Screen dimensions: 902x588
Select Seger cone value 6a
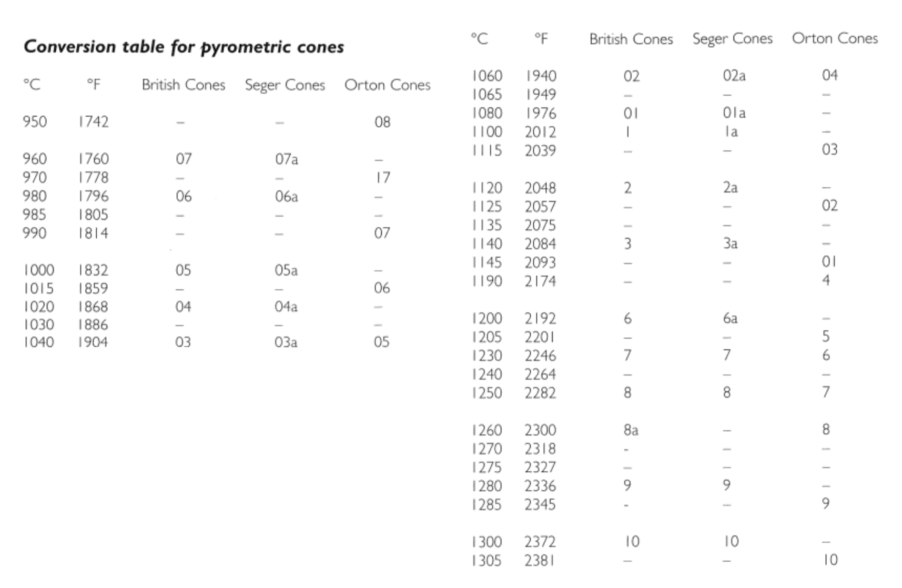click(730, 318)
